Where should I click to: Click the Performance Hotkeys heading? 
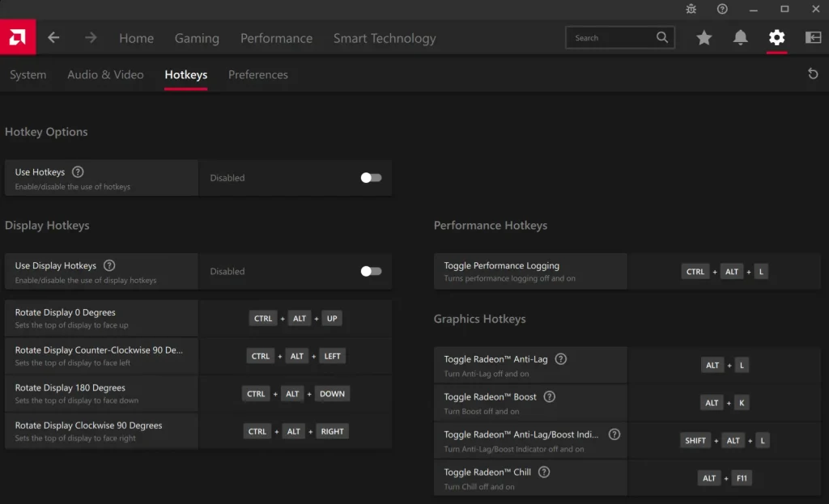[x=490, y=225]
